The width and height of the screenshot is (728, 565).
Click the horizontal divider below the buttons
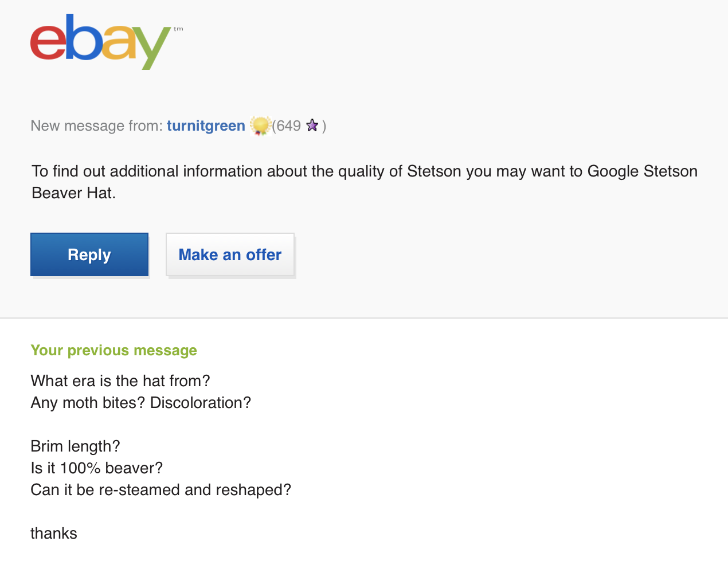point(364,318)
